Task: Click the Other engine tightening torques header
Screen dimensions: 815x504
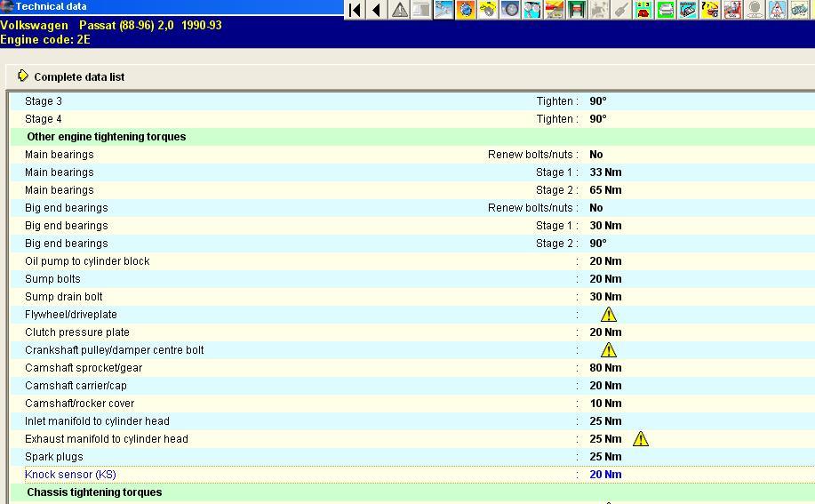Action: point(106,137)
